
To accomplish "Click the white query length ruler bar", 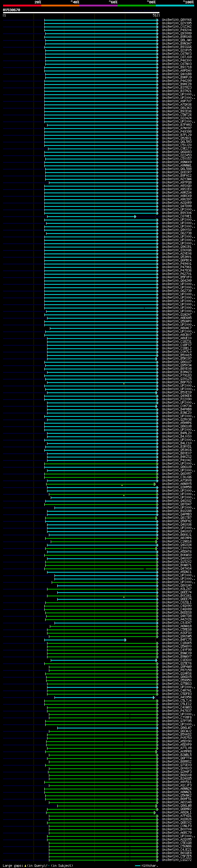I will (81, 12).
